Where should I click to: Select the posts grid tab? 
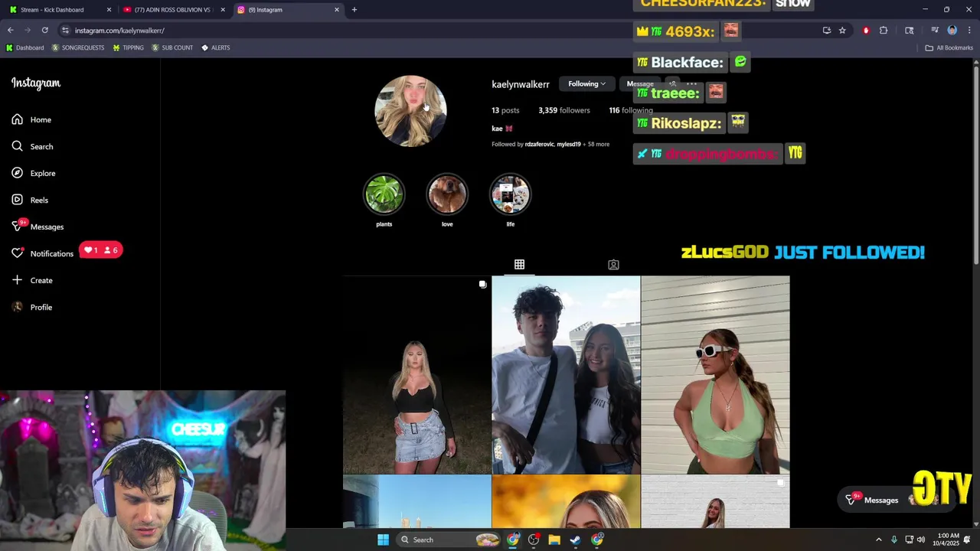point(519,264)
